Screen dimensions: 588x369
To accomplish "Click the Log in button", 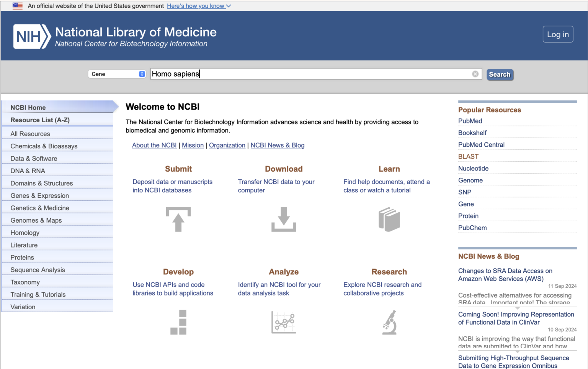I will click(x=558, y=34).
